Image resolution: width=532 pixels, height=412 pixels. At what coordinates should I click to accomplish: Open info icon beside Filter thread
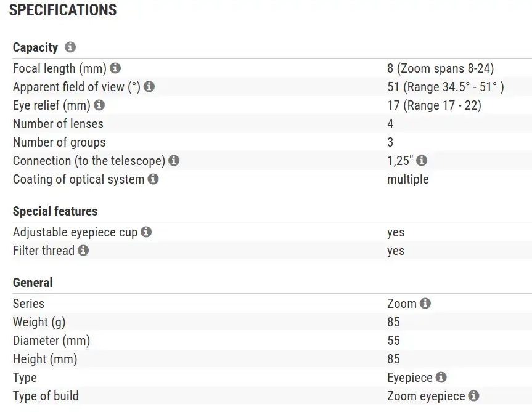[83, 251]
